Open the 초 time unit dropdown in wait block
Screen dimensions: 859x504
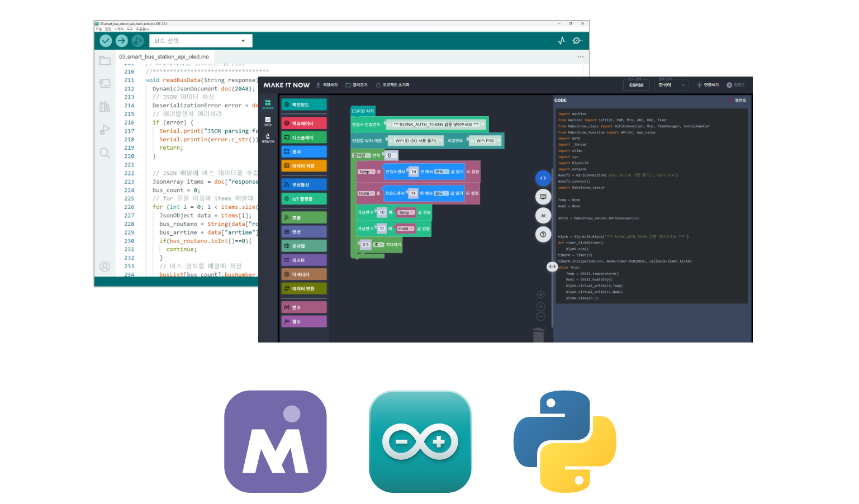click(x=378, y=245)
